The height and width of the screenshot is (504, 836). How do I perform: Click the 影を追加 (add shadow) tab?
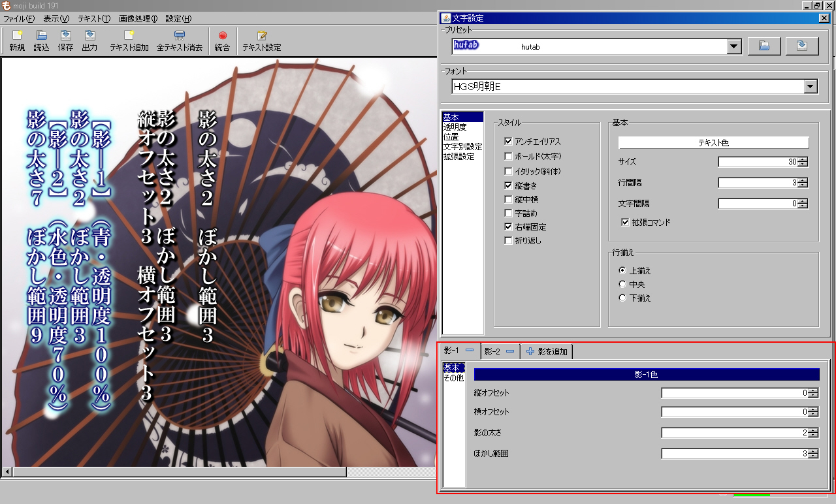547,351
